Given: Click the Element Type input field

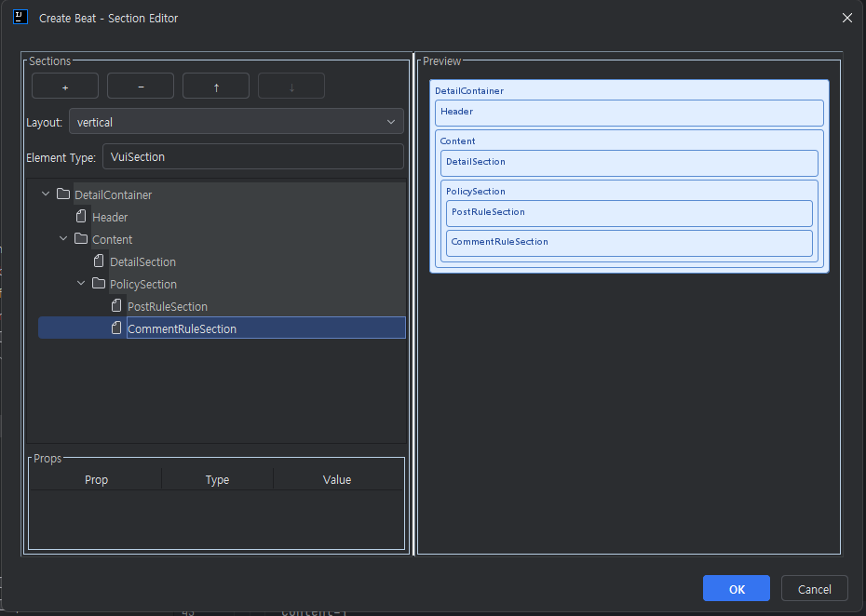Looking at the screenshot, I should pyautogui.click(x=253, y=156).
